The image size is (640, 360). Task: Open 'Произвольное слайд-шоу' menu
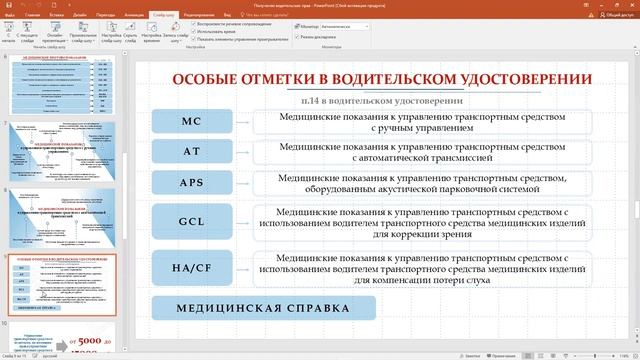(x=83, y=33)
